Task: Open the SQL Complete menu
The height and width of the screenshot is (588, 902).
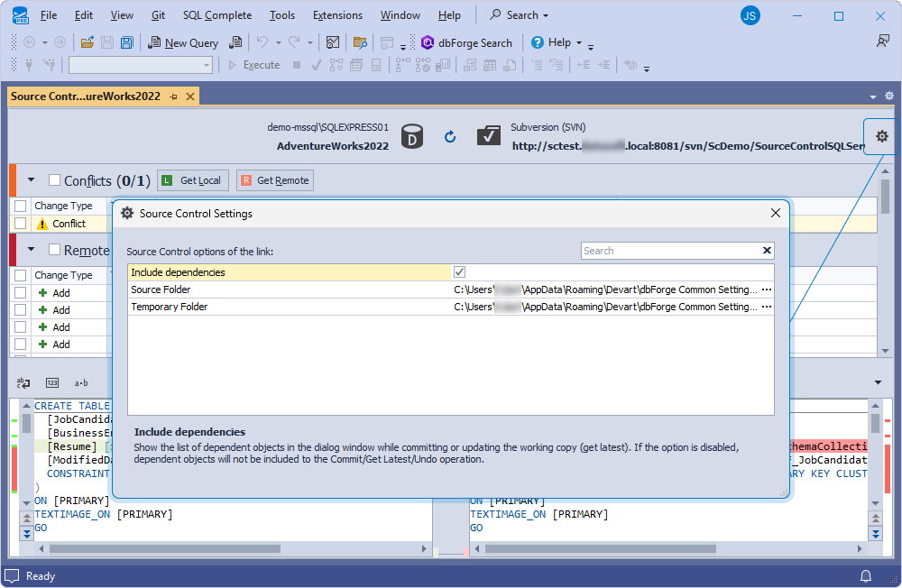Action: [216, 15]
